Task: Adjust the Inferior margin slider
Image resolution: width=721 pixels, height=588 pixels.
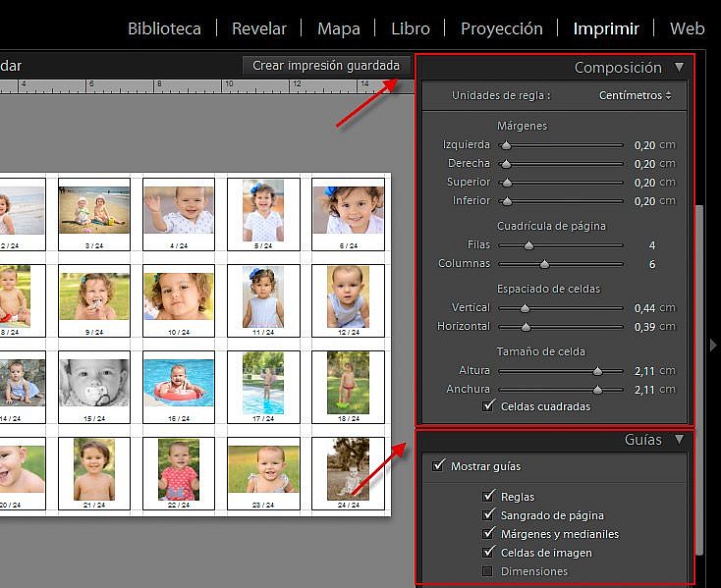Action: (x=561, y=201)
